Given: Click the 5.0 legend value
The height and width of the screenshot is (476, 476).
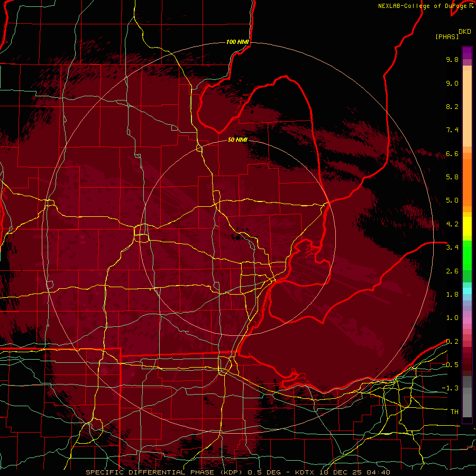Looking at the screenshot, I should [x=452, y=200].
